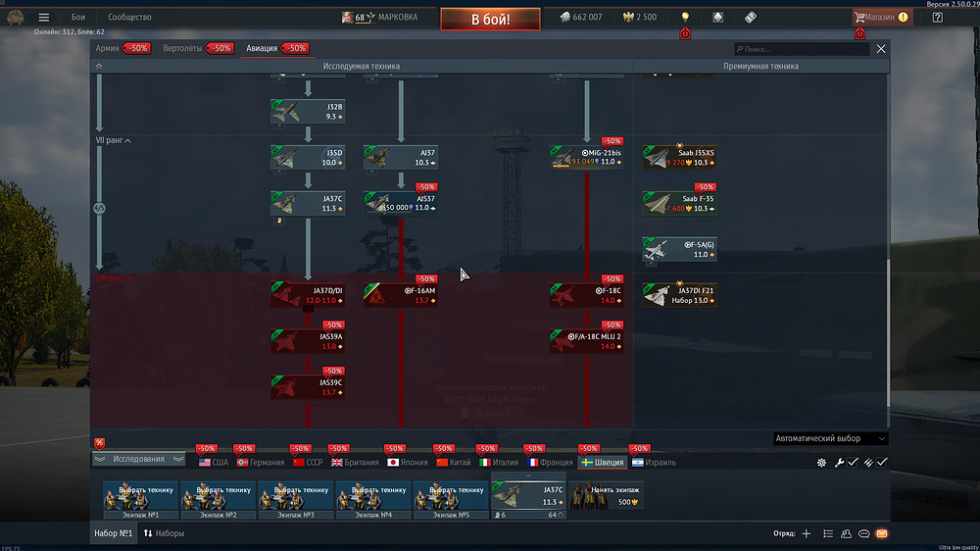980x551 pixels.
Task: Click the plus icon to create squad
Action: point(807,533)
